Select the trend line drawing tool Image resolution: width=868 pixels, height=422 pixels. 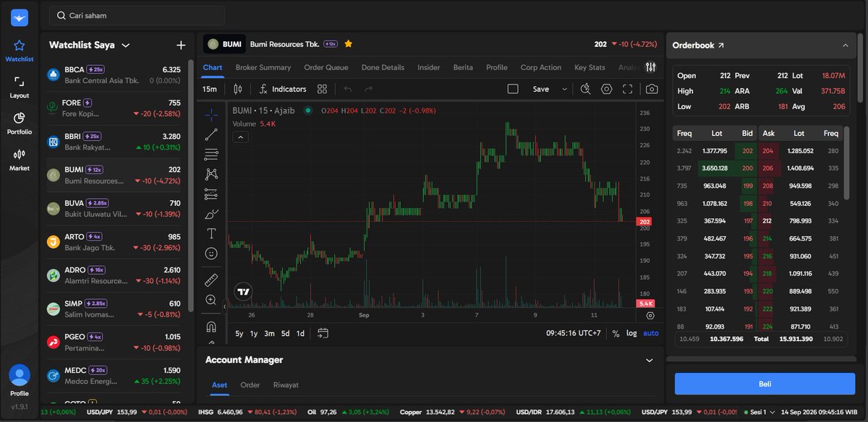coord(211,134)
